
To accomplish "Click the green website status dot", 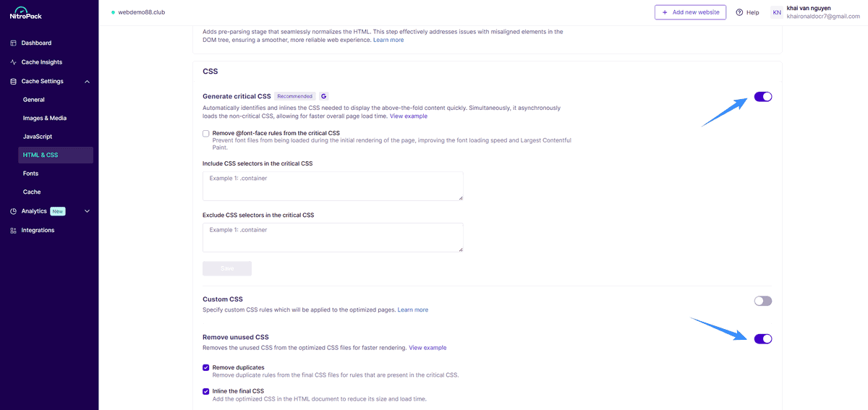I will (x=114, y=12).
